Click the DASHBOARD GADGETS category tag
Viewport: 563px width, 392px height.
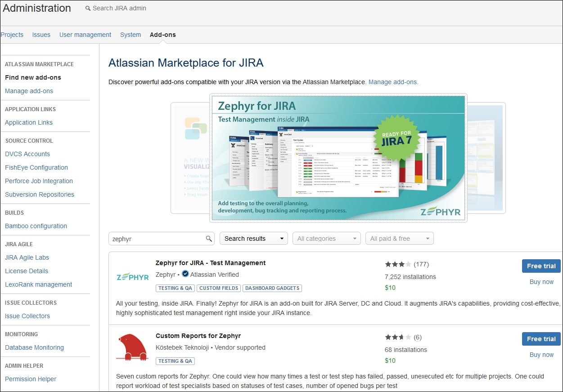pos(273,288)
